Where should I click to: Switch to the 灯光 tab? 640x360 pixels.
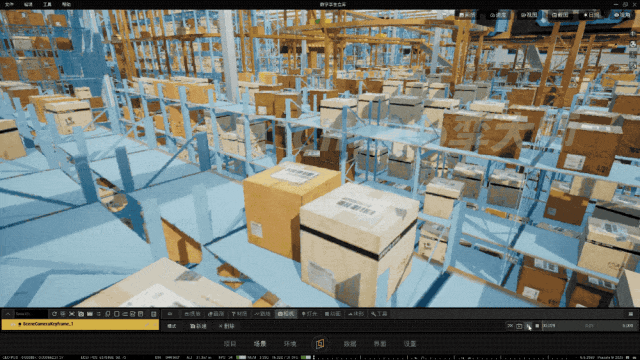(309, 314)
